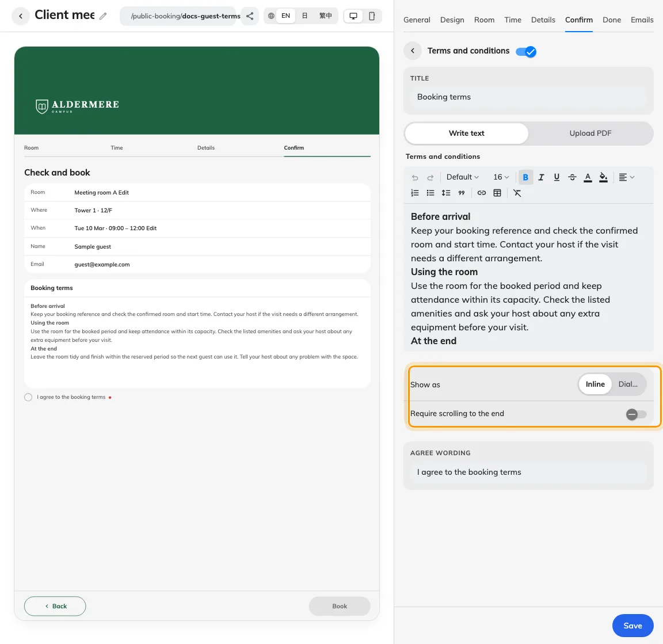
Task: Open the Emails settings tab
Action: (642, 20)
